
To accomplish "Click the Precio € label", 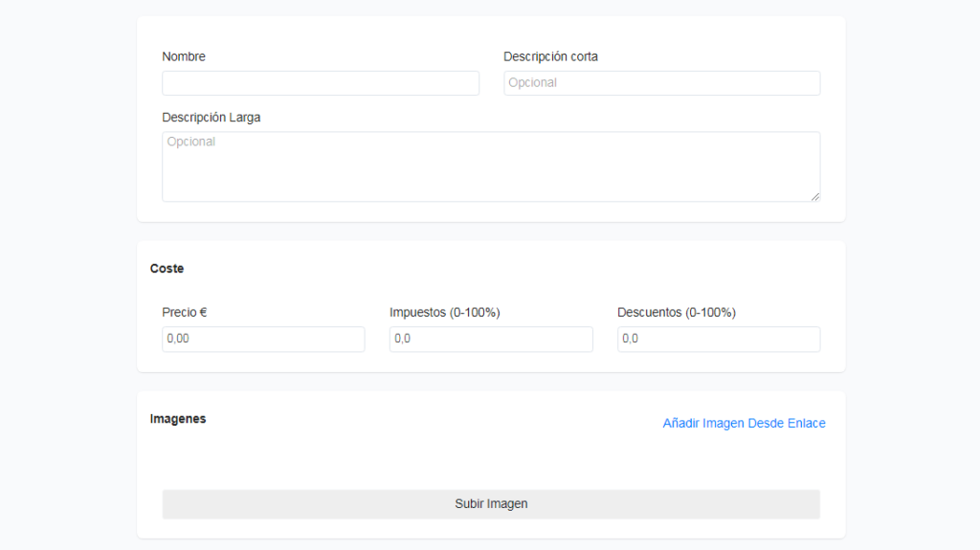I will coord(185,312).
